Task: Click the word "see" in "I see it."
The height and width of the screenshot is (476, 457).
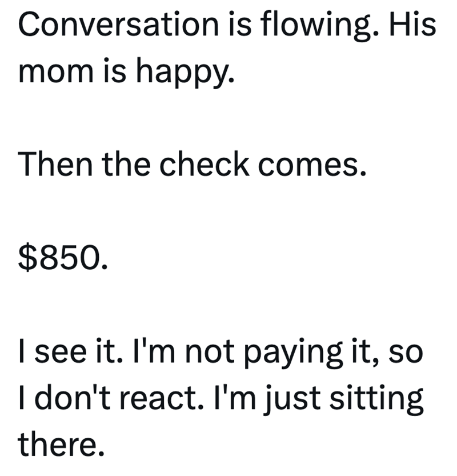Action: click(x=62, y=352)
